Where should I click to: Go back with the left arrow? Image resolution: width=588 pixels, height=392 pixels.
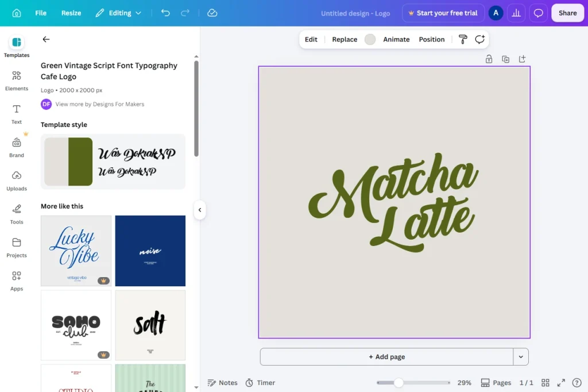(x=46, y=40)
